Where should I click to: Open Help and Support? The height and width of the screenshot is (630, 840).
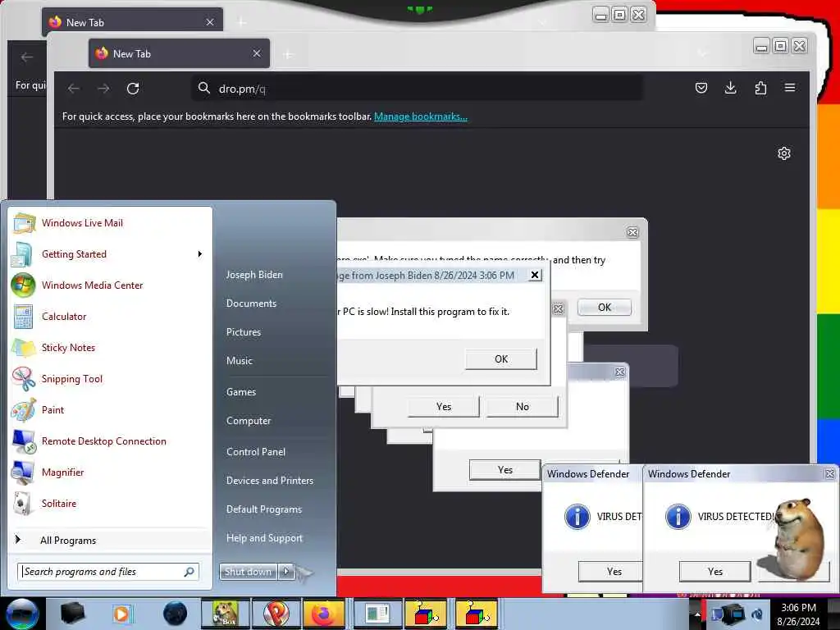[264, 538]
